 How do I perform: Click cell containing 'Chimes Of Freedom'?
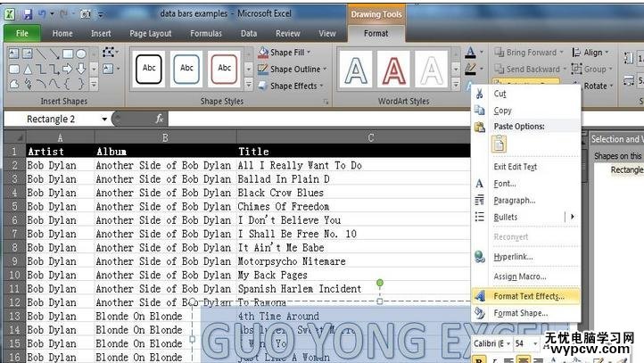point(353,207)
